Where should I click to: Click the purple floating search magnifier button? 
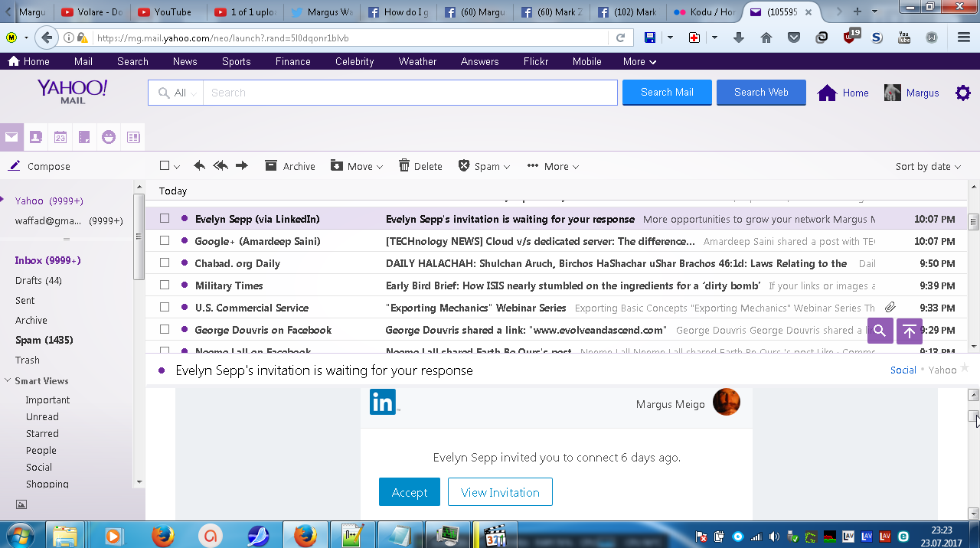click(880, 331)
